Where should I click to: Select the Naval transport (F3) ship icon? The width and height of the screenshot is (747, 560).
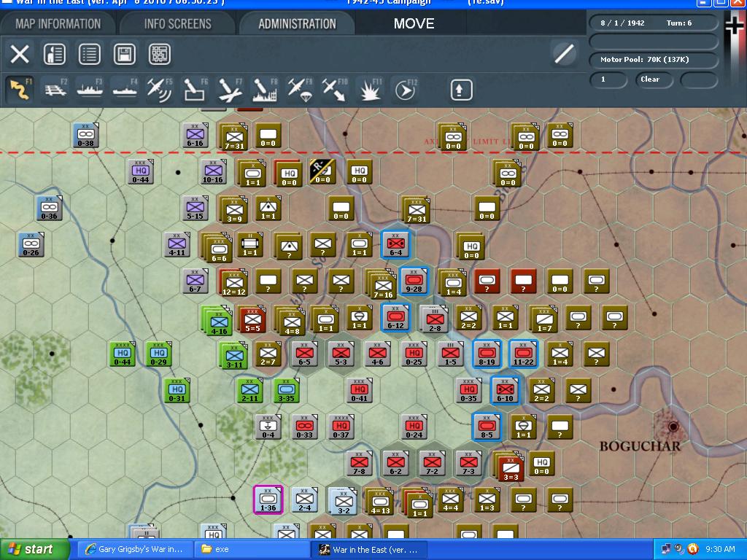click(x=90, y=89)
